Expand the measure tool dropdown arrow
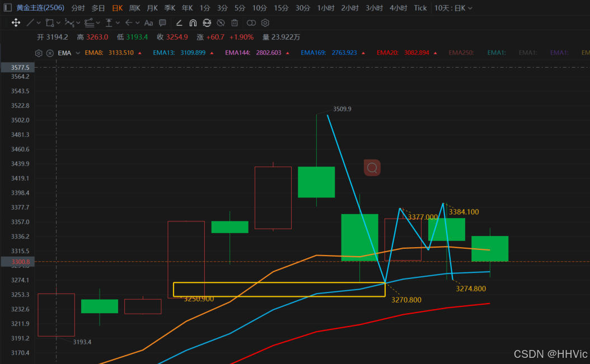590x364 pixels. click(x=118, y=23)
